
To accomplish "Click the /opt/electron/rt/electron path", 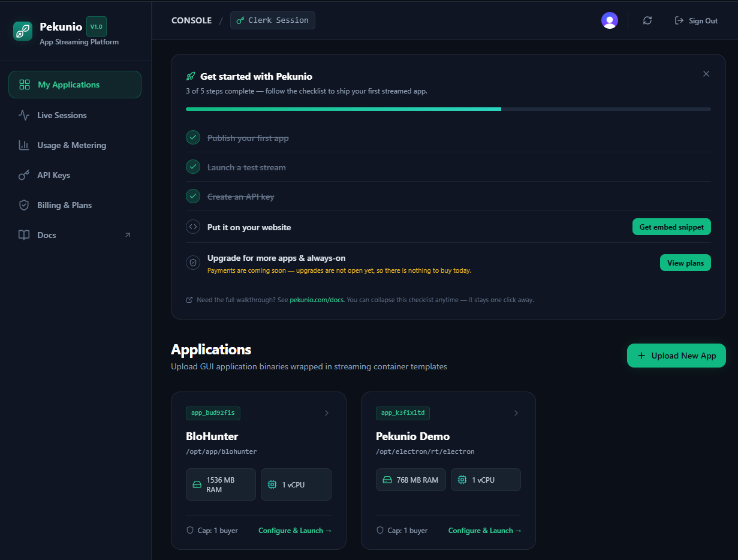I will (x=425, y=451).
